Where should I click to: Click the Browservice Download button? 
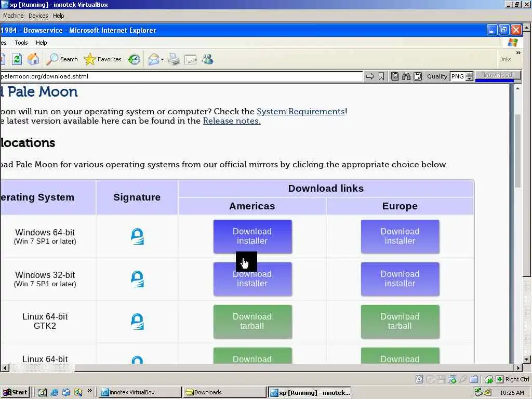498,75
